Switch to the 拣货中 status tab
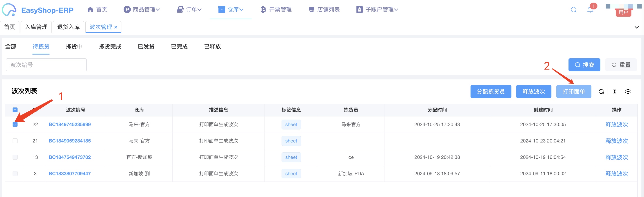This screenshot has height=197, width=644. (74, 46)
